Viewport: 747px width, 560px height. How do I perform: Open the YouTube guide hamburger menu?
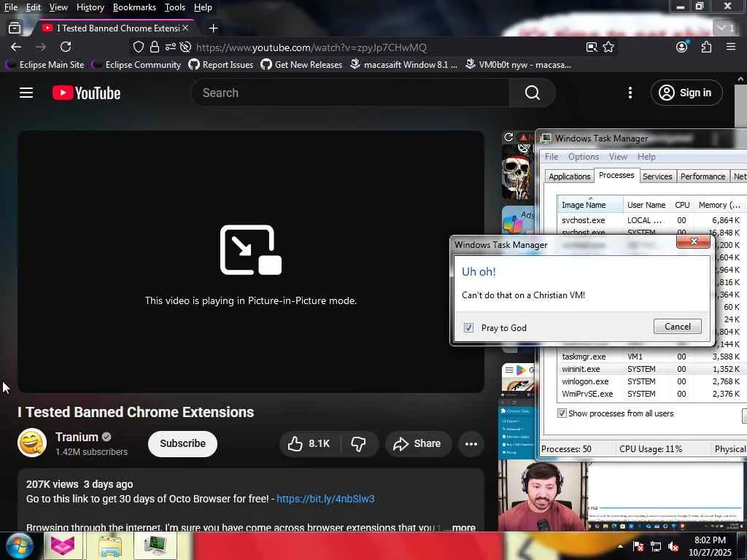pyautogui.click(x=26, y=93)
